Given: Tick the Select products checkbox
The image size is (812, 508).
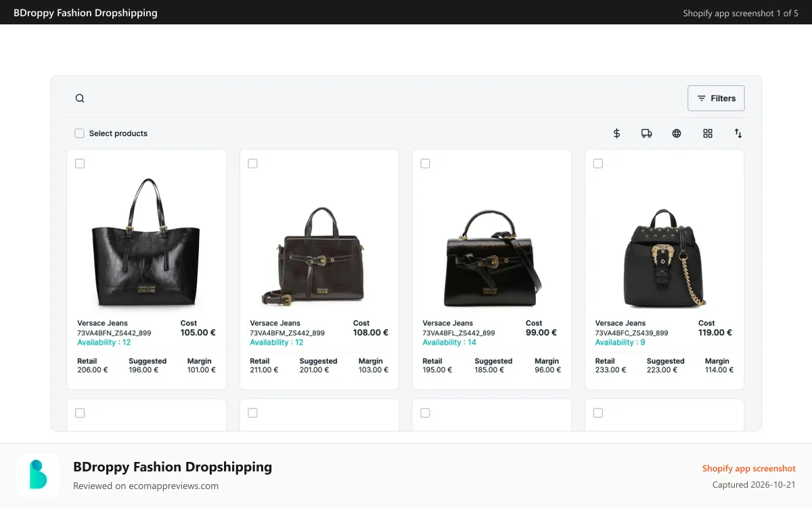Looking at the screenshot, I should coord(79,133).
